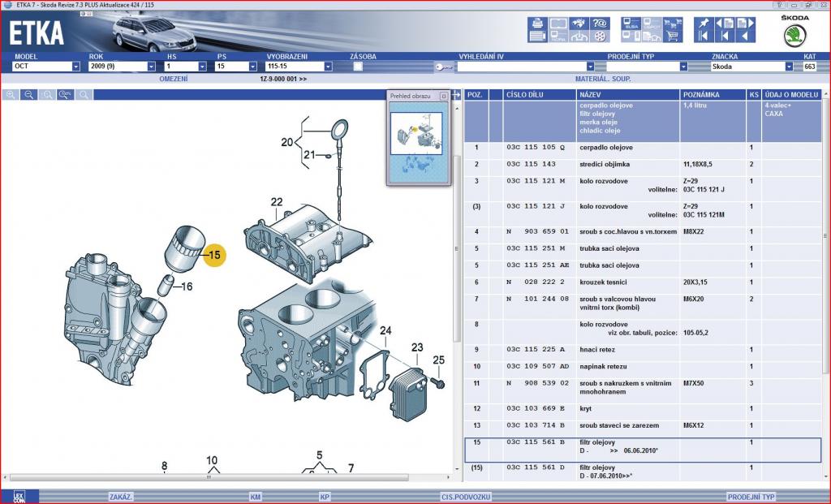Click the zoom in magnifier icon
831x504 pixels.
coord(11,95)
